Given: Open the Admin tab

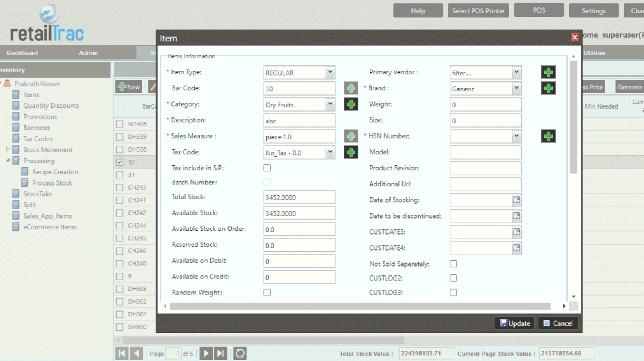Looking at the screenshot, I should point(88,53).
